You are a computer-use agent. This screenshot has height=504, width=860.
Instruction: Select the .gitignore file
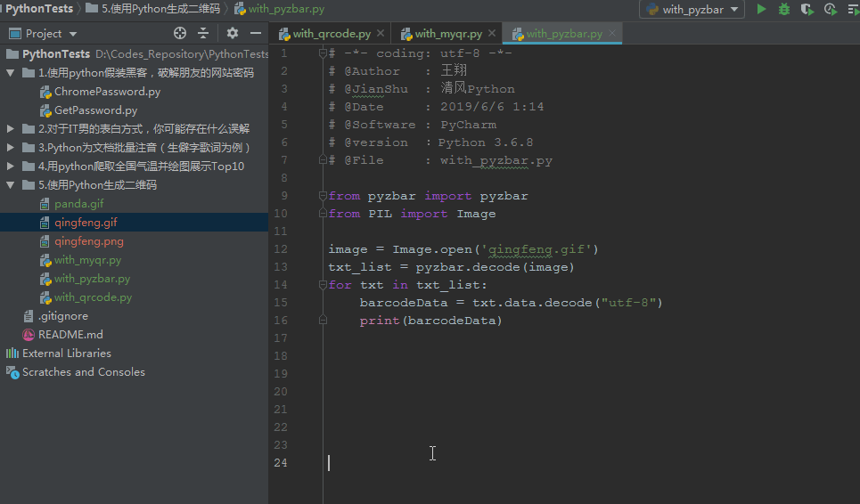(x=63, y=315)
